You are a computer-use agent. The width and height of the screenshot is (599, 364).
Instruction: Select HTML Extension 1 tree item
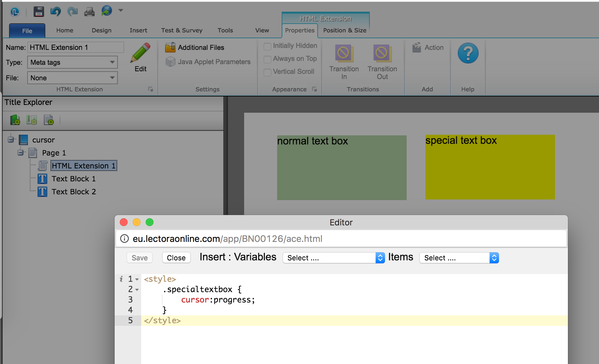coord(84,166)
